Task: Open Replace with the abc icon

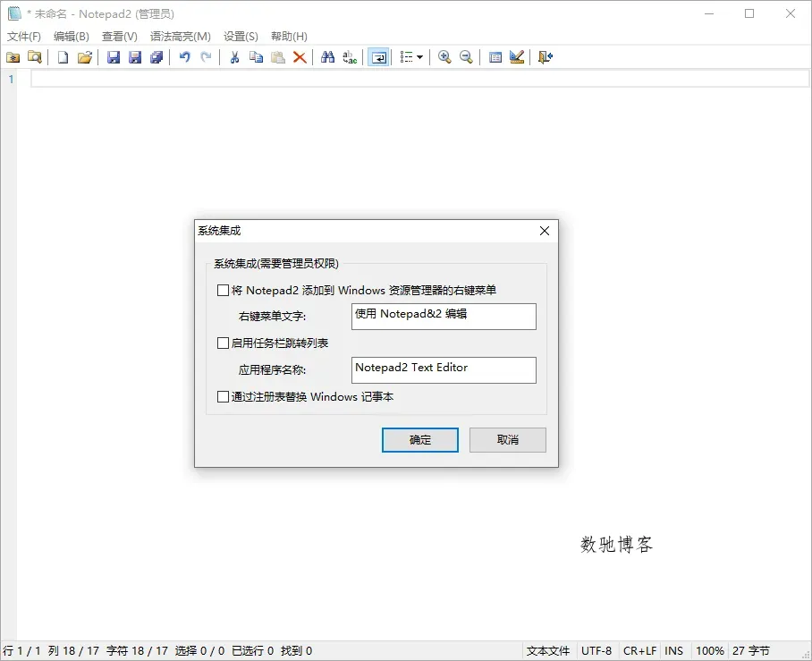Action: click(x=350, y=57)
